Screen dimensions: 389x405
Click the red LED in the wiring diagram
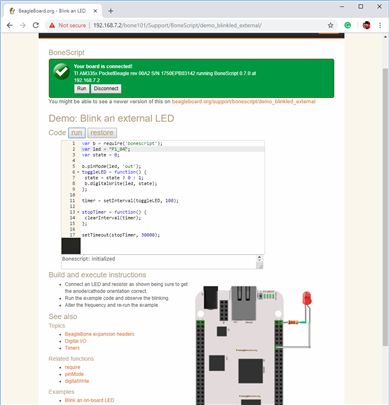[x=307, y=298]
